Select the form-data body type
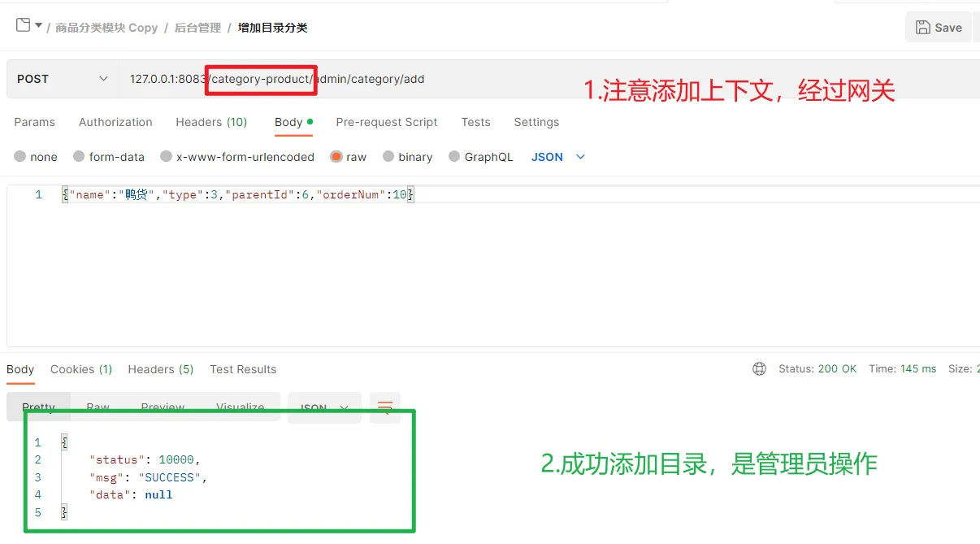This screenshot has height=544, width=980. [x=109, y=157]
